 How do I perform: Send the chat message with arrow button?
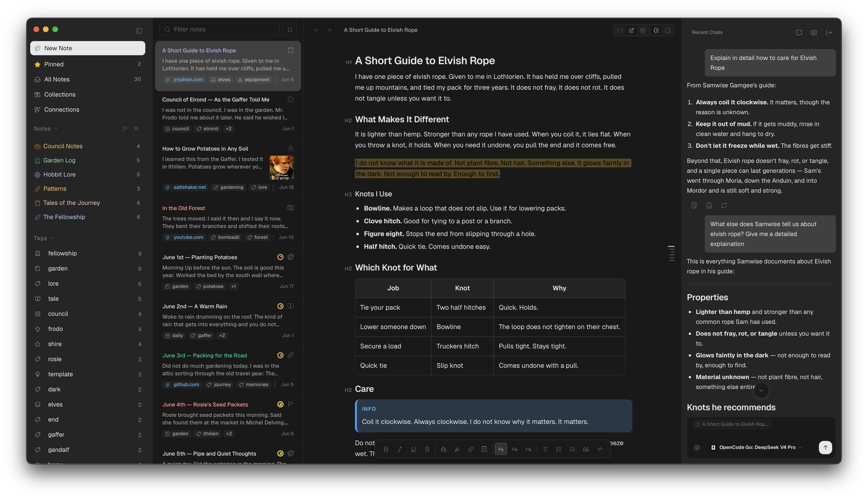click(825, 447)
